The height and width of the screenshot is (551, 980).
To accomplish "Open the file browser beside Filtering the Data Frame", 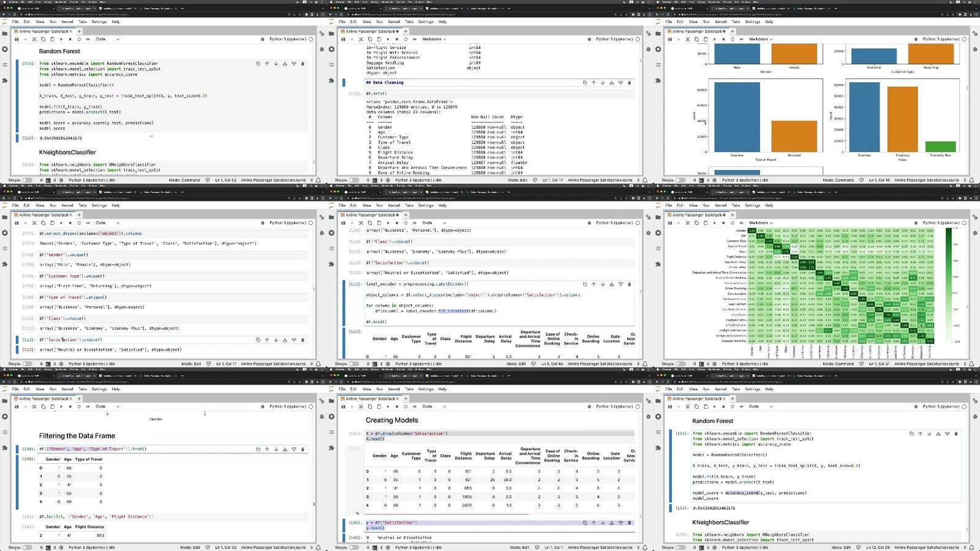I will tap(5, 402).
